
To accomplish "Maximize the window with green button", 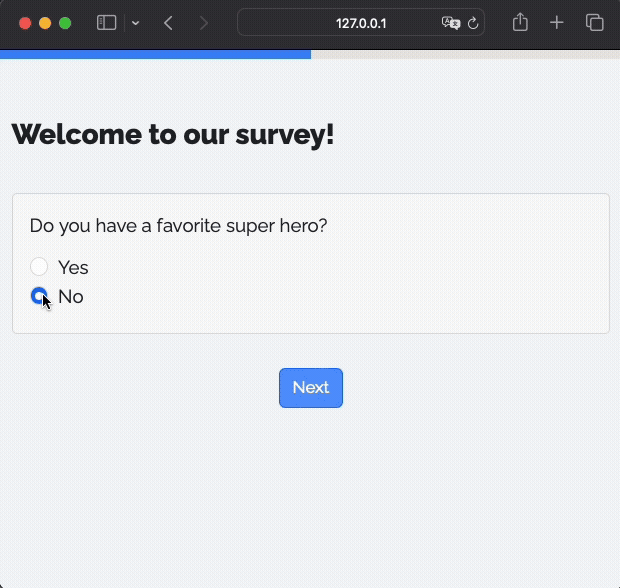I will 65,23.
